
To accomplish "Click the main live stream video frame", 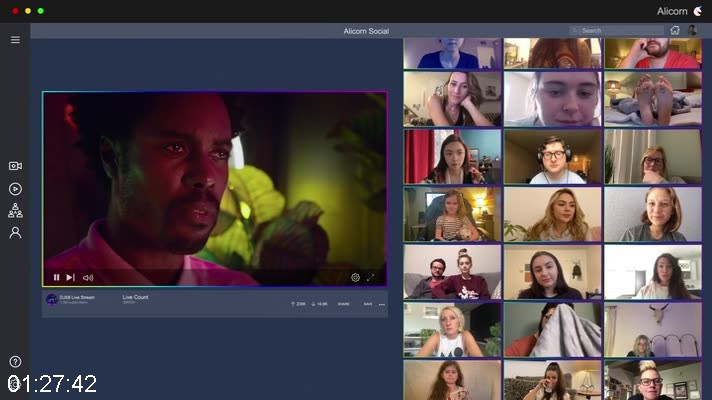I will [215, 189].
